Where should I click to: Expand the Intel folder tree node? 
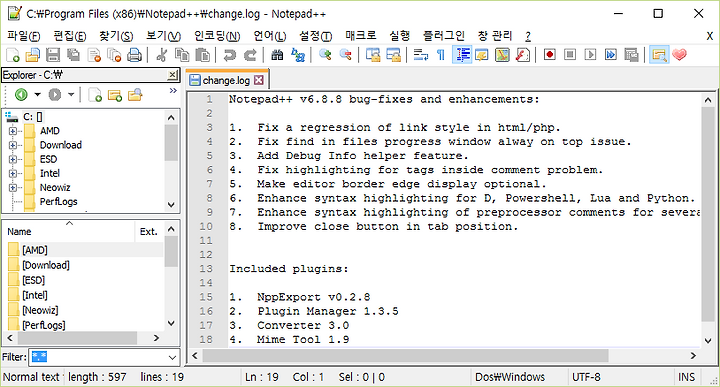[x=13, y=174]
